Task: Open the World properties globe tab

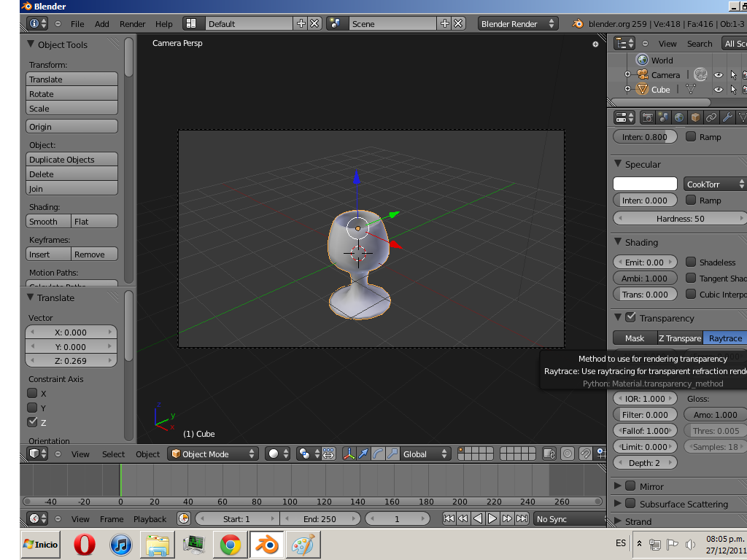Action: pyautogui.click(x=679, y=117)
